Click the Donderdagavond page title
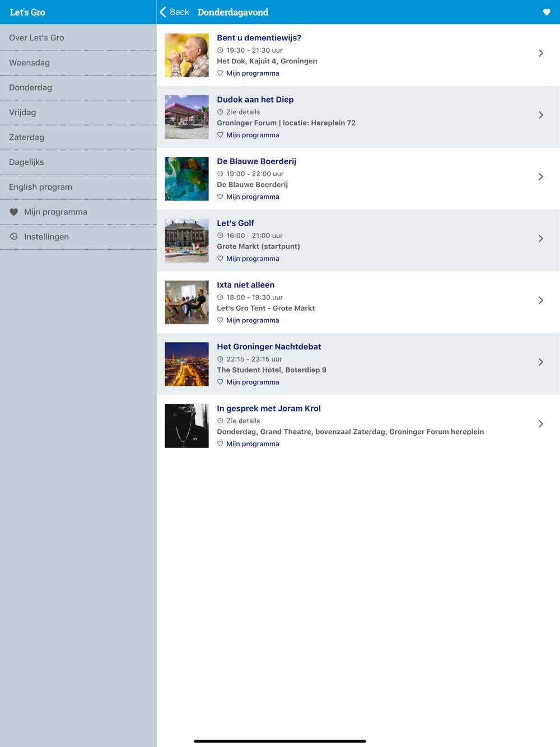 [233, 12]
